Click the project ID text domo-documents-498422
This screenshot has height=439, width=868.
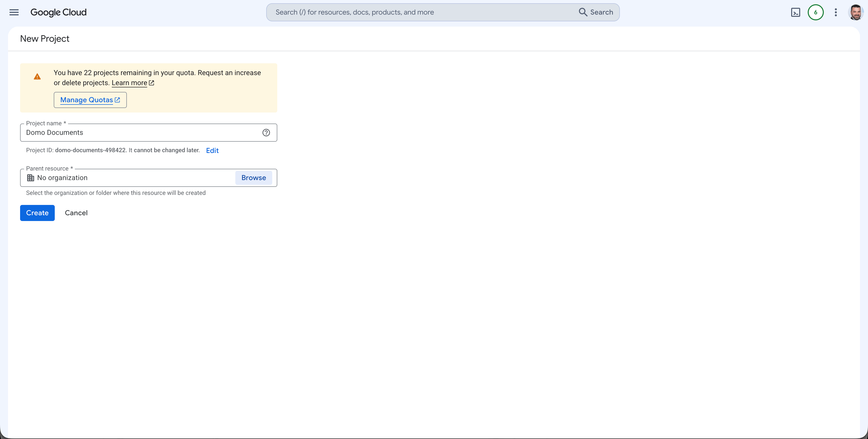coord(90,150)
